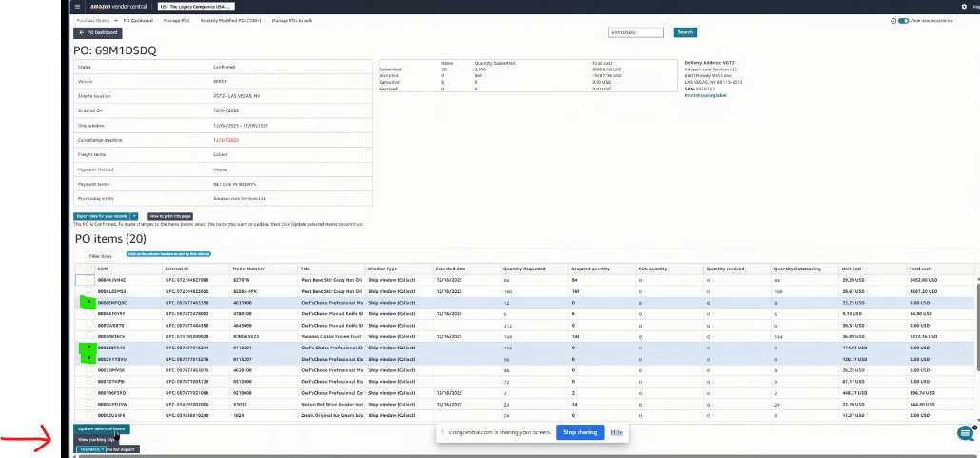Click Update selected items button
The width and height of the screenshot is (980, 458).
coord(101,429)
